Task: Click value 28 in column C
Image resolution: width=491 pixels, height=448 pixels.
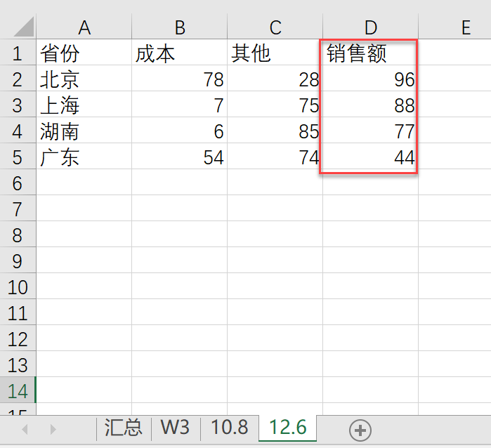Action: pyautogui.click(x=275, y=79)
